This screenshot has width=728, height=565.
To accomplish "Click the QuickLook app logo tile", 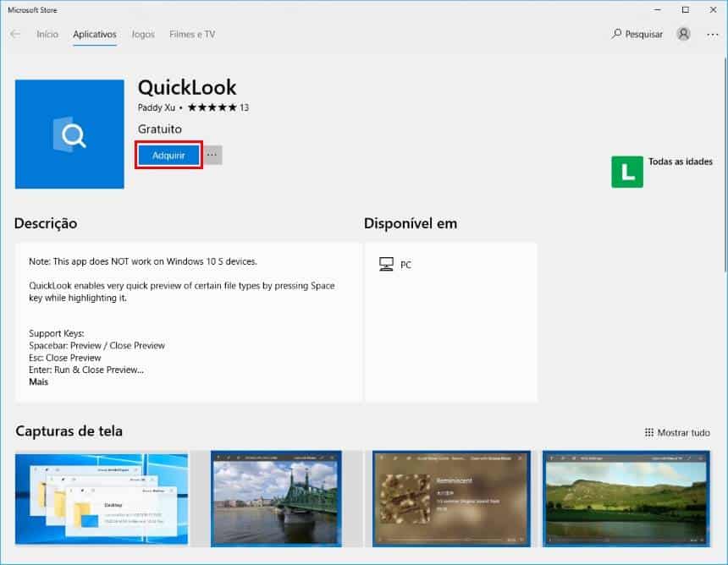I will (69, 134).
